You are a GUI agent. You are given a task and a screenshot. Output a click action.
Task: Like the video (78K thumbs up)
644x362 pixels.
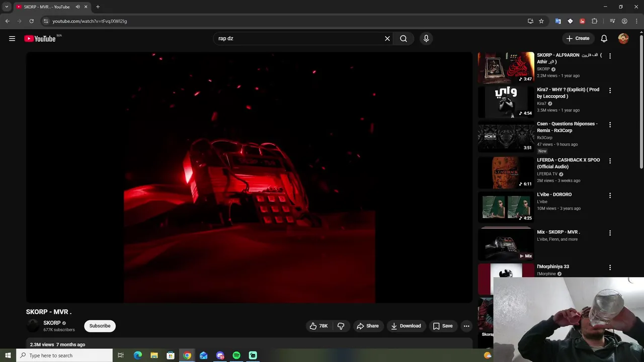coord(319,326)
